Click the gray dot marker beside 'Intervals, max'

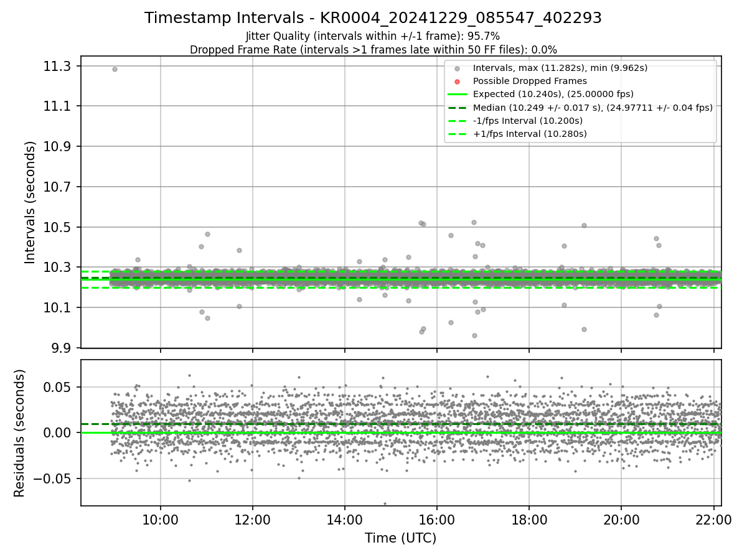(x=458, y=68)
